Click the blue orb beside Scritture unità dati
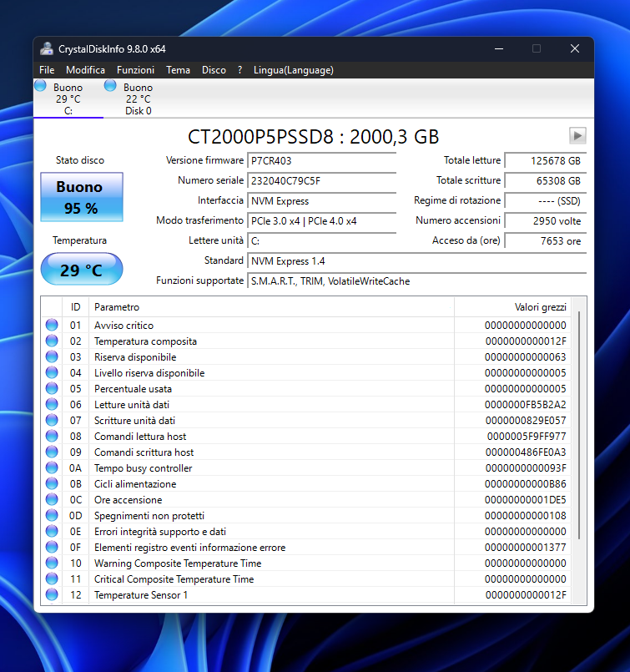The height and width of the screenshot is (672, 630). [52, 420]
